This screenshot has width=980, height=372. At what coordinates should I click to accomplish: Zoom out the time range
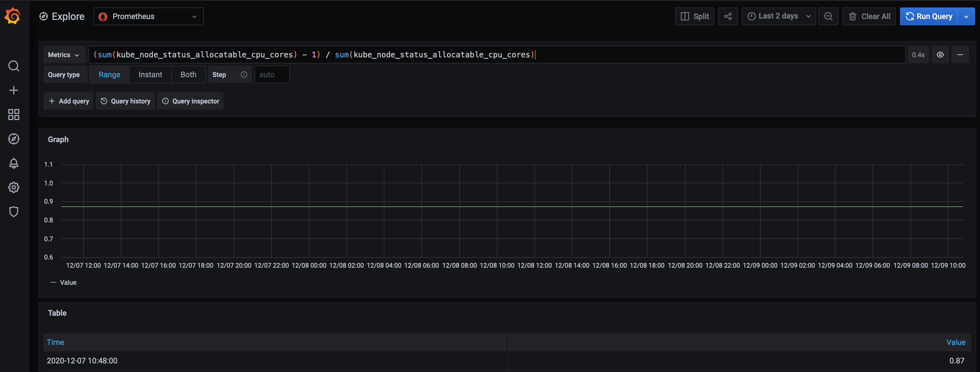828,16
